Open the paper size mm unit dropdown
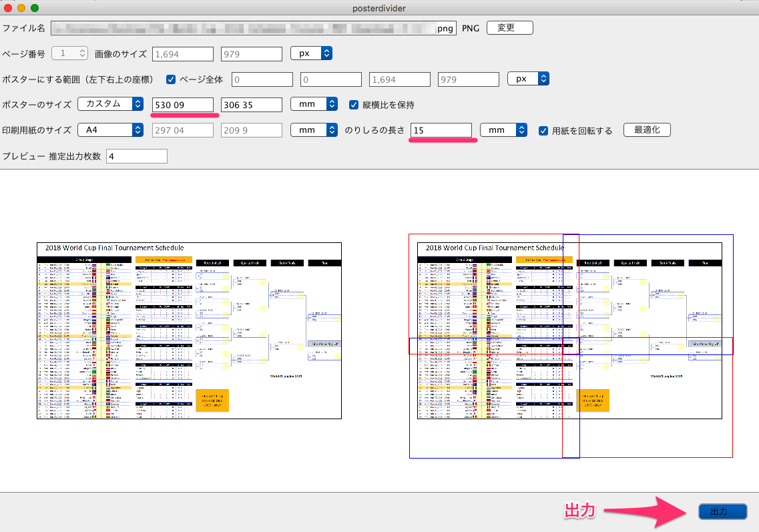 click(314, 129)
